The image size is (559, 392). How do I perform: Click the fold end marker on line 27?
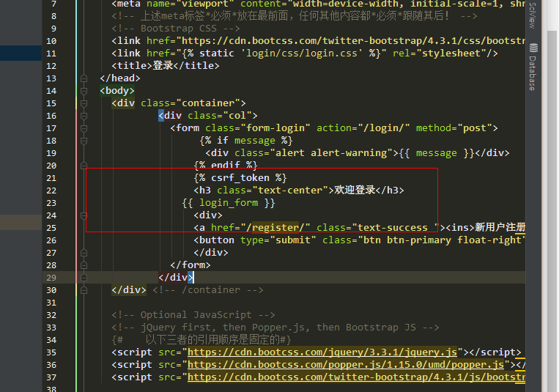coord(84,253)
